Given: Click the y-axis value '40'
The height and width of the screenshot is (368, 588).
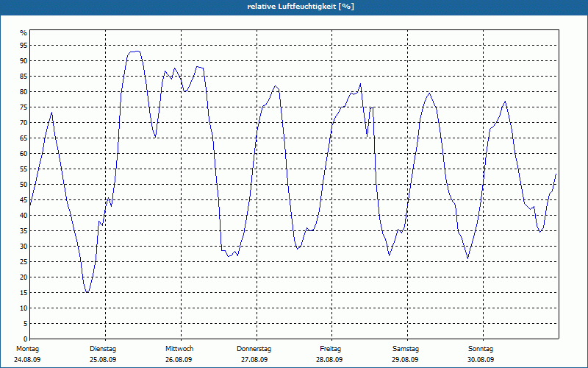Looking at the screenshot, I should coord(24,215).
